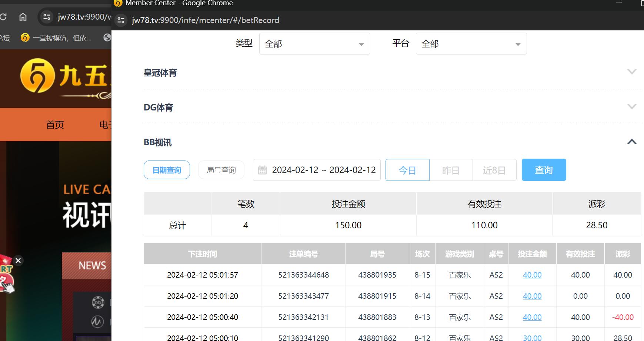Open 40.00 bet link for 05:01:20 row
This screenshot has height=341, width=644.
point(532,296)
